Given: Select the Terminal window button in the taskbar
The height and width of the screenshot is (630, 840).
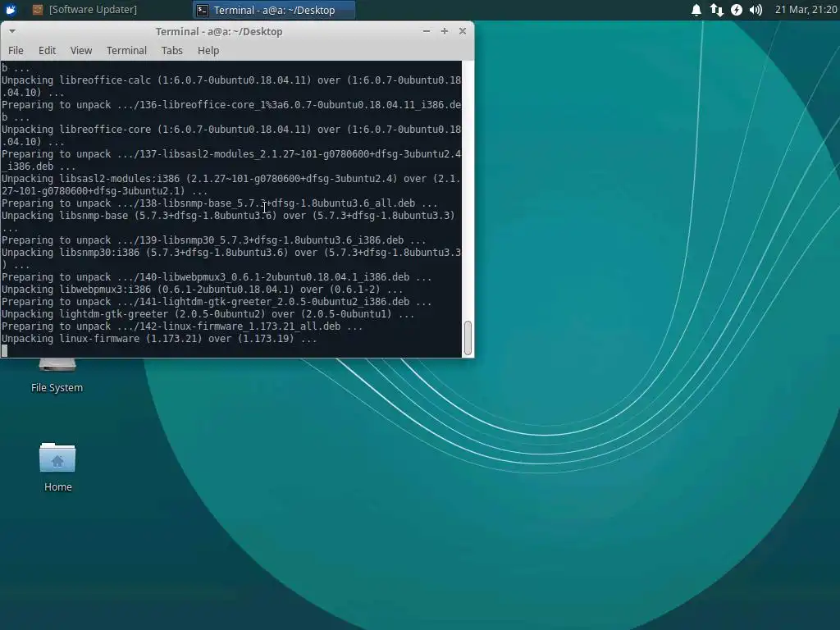Looking at the screenshot, I should point(274,10).
